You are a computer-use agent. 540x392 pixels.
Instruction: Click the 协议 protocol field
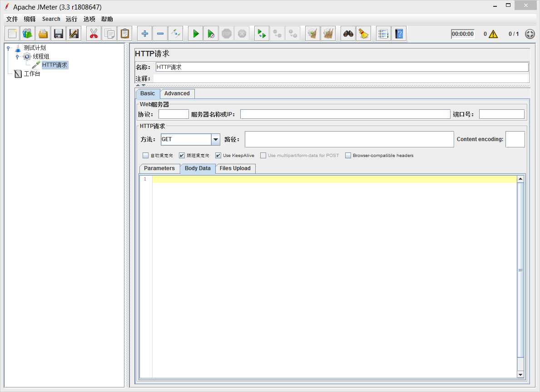point(173,114)
